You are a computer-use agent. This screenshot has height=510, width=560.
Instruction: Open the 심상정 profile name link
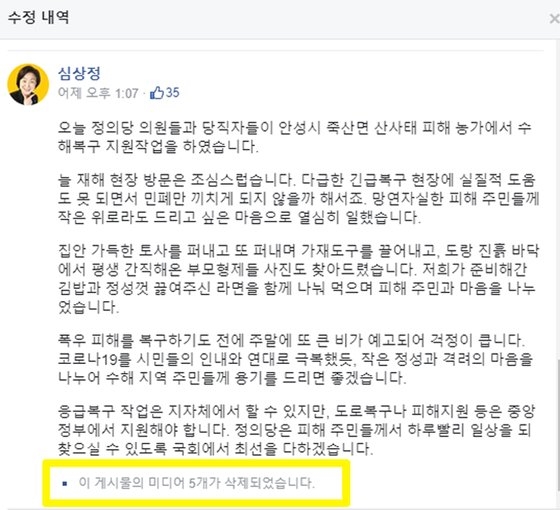(79, 74)
